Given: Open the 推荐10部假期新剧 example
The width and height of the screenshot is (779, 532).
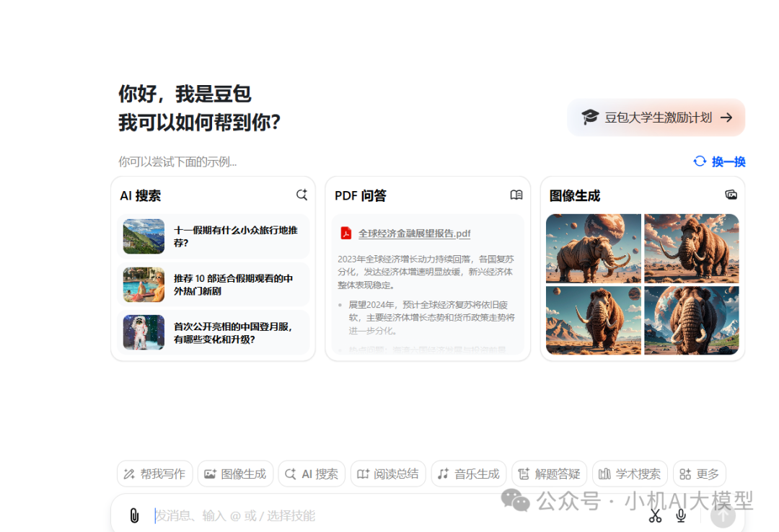Looking at the screenshot, I should tap(213, 285).
